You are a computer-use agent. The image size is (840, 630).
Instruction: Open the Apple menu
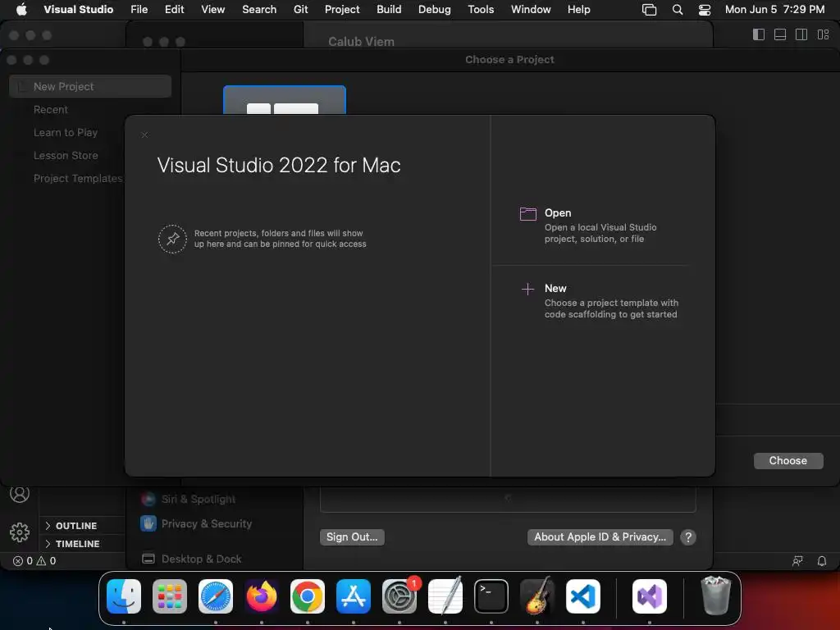point(21,10)
